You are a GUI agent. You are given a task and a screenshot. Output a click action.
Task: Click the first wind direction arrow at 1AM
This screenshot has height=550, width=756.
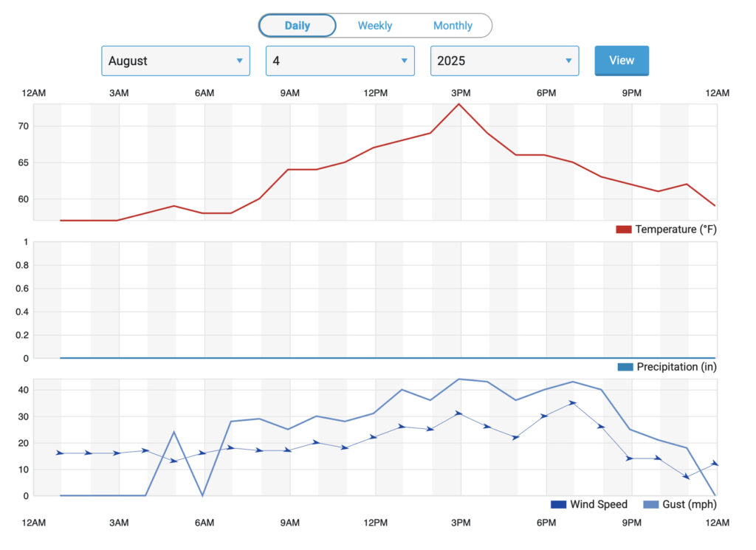coord(60,453)
